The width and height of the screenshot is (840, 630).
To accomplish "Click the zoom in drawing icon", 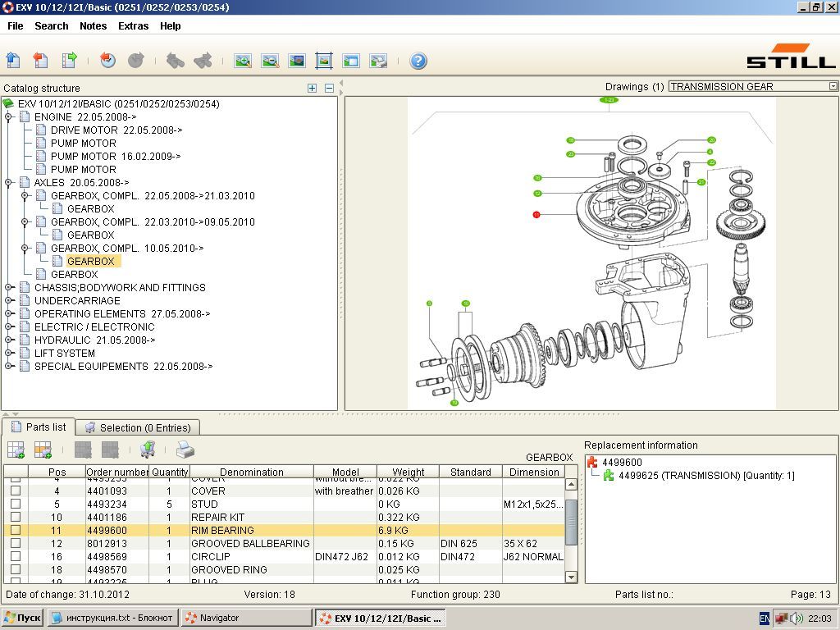I will click(x=243, y=61).
